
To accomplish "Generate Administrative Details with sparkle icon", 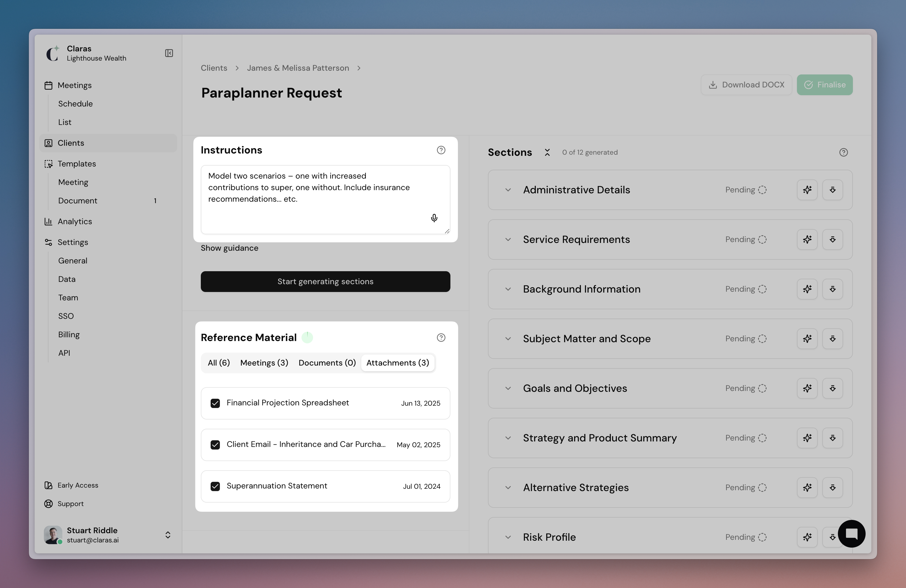I will coord(807,190).
